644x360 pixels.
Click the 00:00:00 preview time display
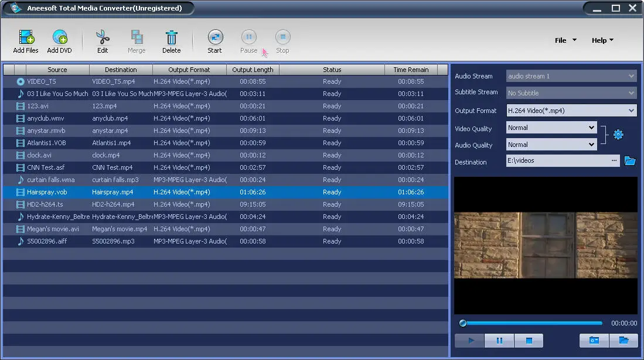pyautogui.click(x=624, y=323)
